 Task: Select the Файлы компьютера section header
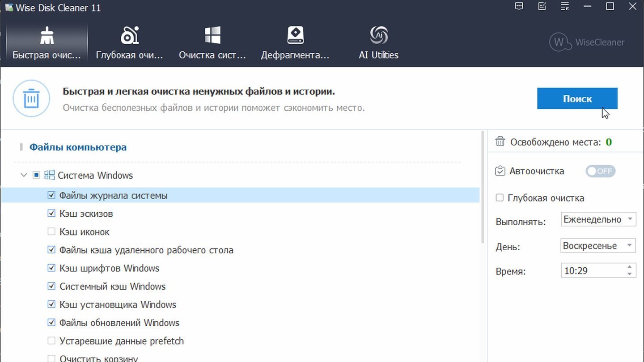coord(78,147)
